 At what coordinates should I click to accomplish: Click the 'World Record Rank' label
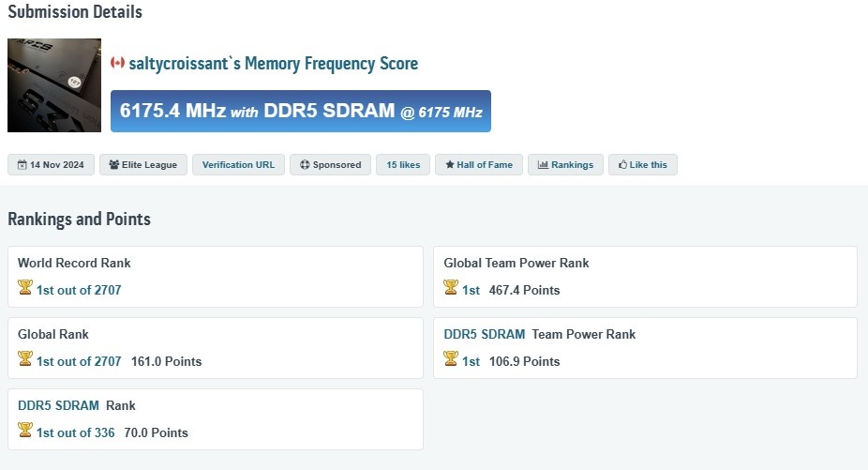click(74, 263)
